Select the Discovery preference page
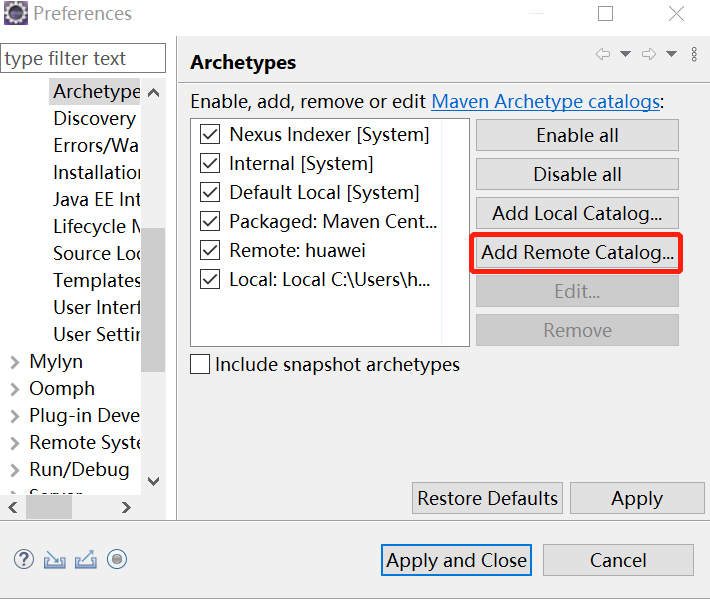The height and width of the screenshot is (599, 710). tap(94, 119)
